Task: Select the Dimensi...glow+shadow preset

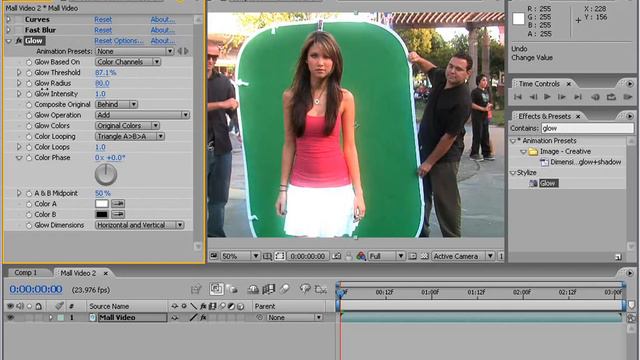Action: 585,162
